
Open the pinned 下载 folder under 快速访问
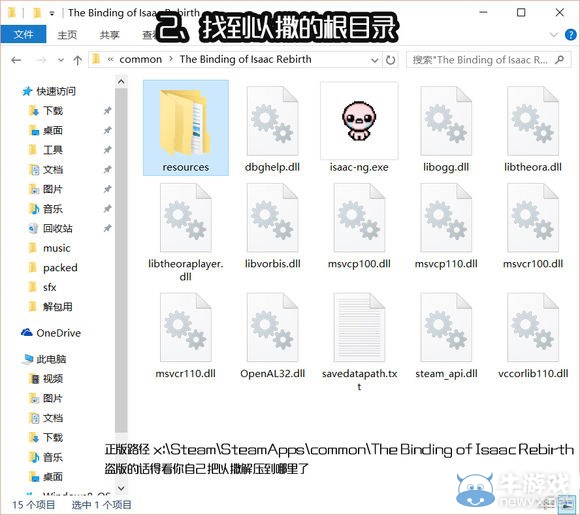[46, 111]
